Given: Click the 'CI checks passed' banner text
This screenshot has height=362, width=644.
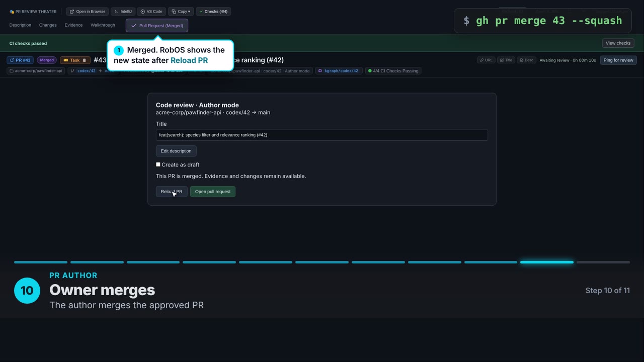Looking at the screenshot, I should [x=28, y=43].
